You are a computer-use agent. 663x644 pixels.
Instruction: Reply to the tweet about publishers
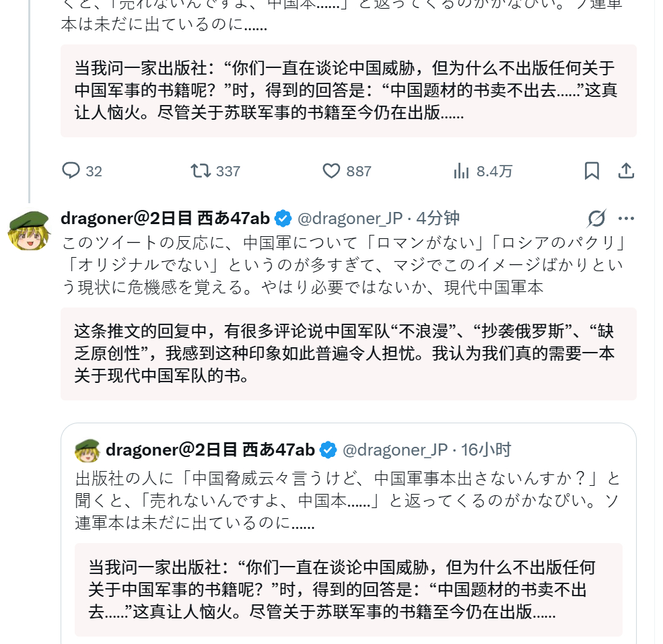tap(71, 171)
